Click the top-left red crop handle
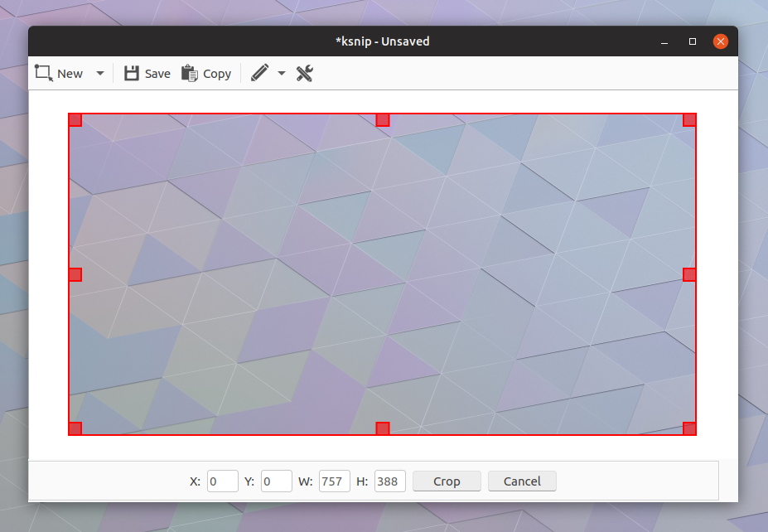The image size is (768, 532). tap(75, 119)
